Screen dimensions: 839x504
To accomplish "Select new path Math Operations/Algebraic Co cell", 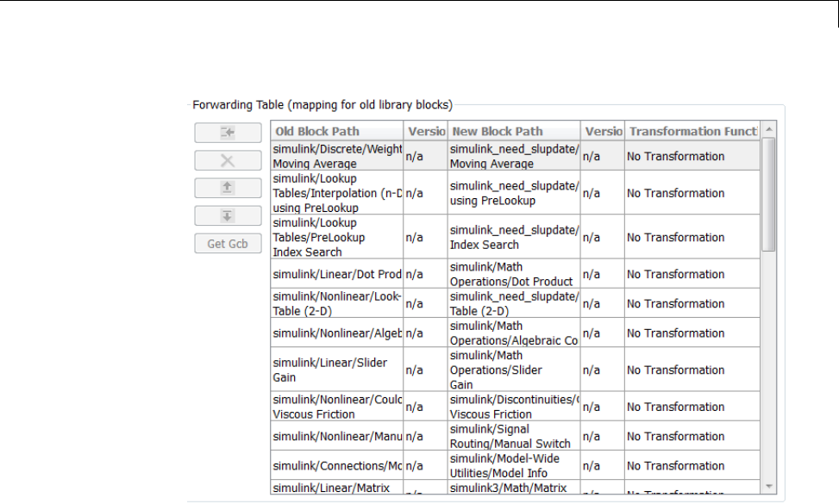I will pos(514,333).
